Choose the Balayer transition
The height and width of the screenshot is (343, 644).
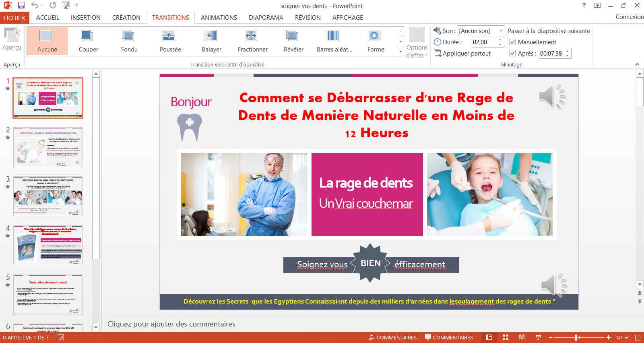211,41
